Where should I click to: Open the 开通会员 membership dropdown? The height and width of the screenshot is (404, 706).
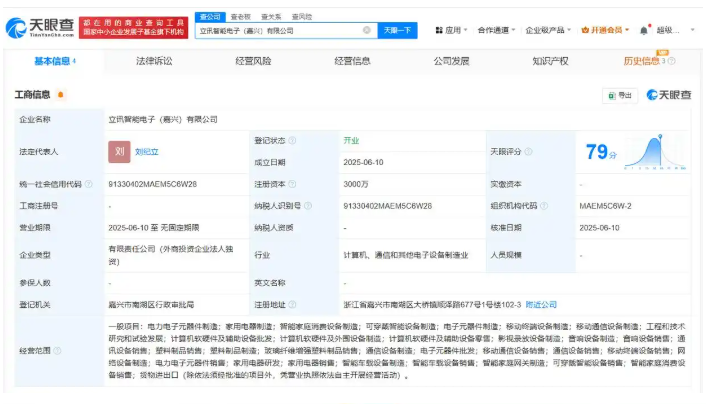pos(605,30)
